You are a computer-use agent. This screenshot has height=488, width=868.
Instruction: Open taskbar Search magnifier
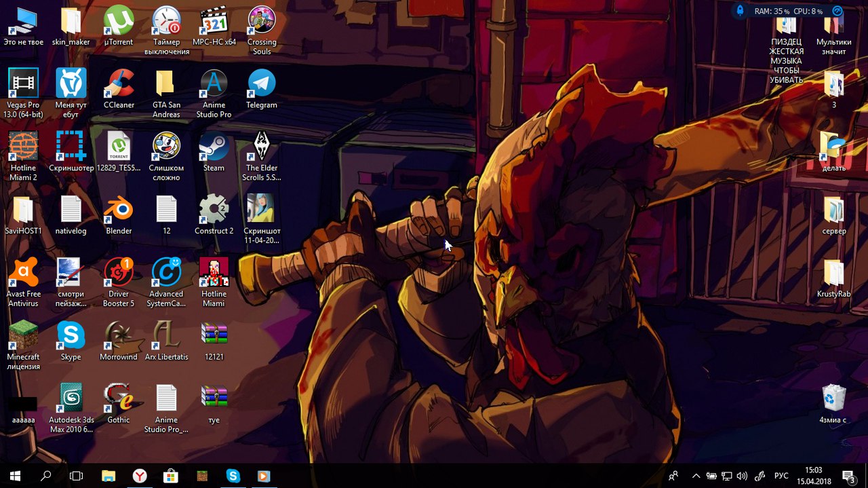[46, 476]
